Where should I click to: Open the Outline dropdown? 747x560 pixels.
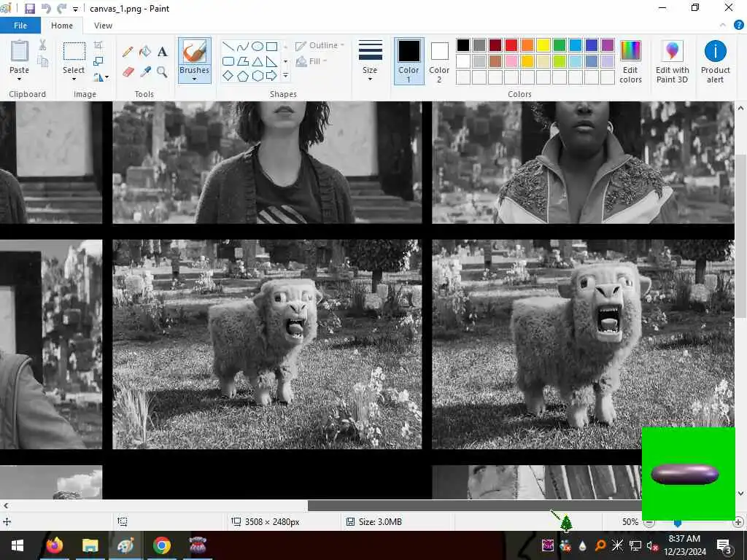point(320,46)
